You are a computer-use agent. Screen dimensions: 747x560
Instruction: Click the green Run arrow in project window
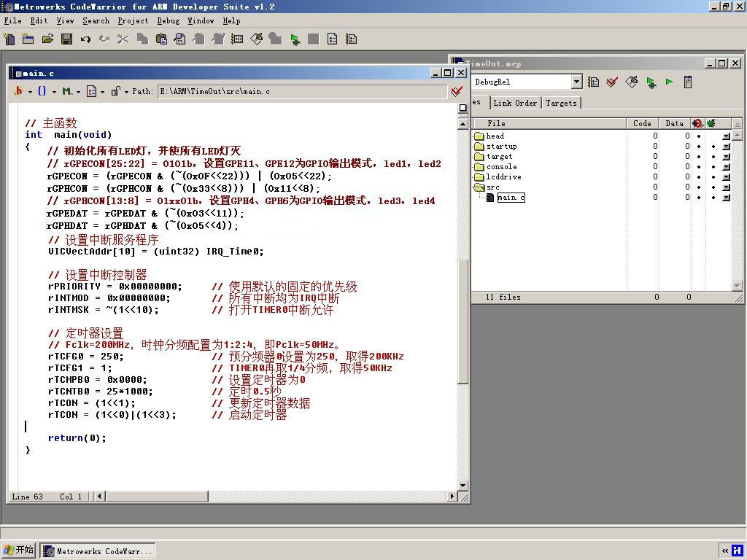670,82
